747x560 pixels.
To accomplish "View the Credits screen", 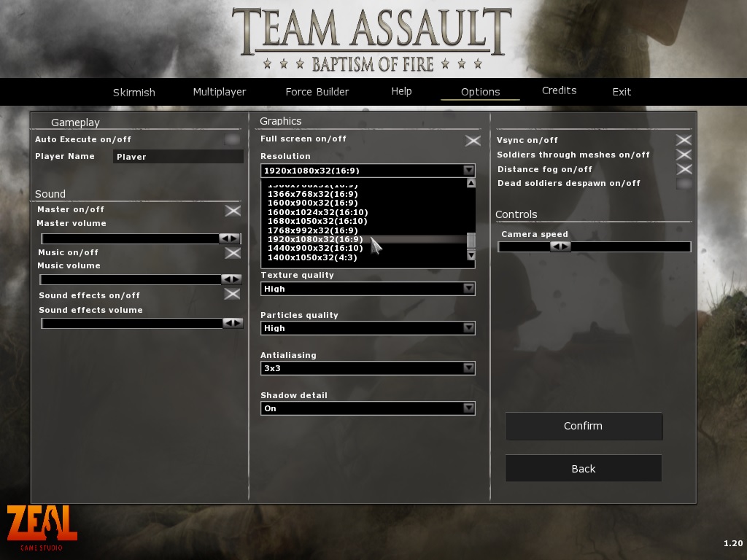I will point(559,90).
